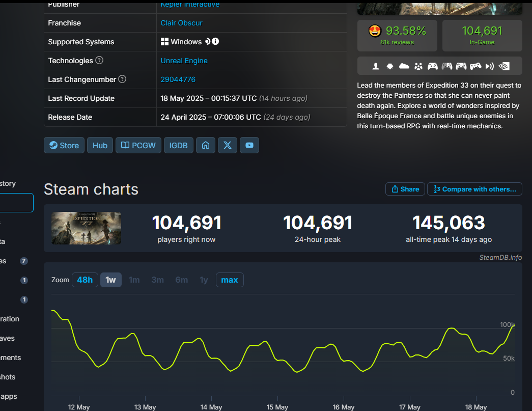Open the PCGW wiki button
The width and height of the screenshot is (532, 411).
coord(138,145)
